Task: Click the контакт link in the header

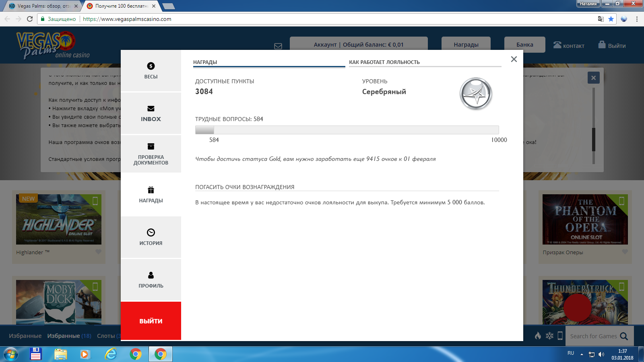Action: pyautogui.click(x=569, y=45)
